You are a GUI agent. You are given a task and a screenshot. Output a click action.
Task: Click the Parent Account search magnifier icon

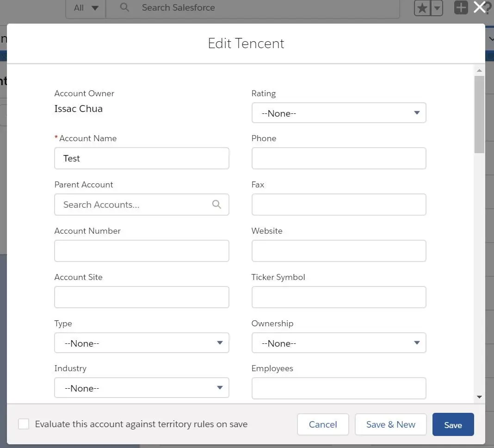pos(216,204)
